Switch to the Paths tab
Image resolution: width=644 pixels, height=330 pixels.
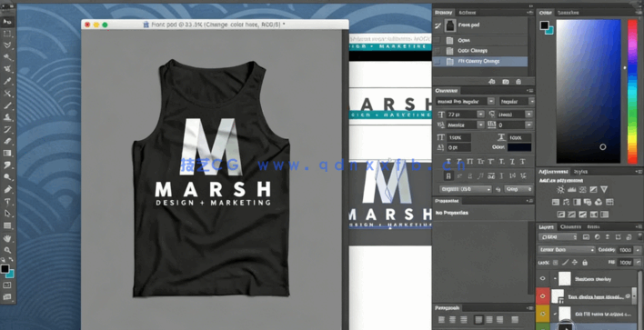point(593,226)
